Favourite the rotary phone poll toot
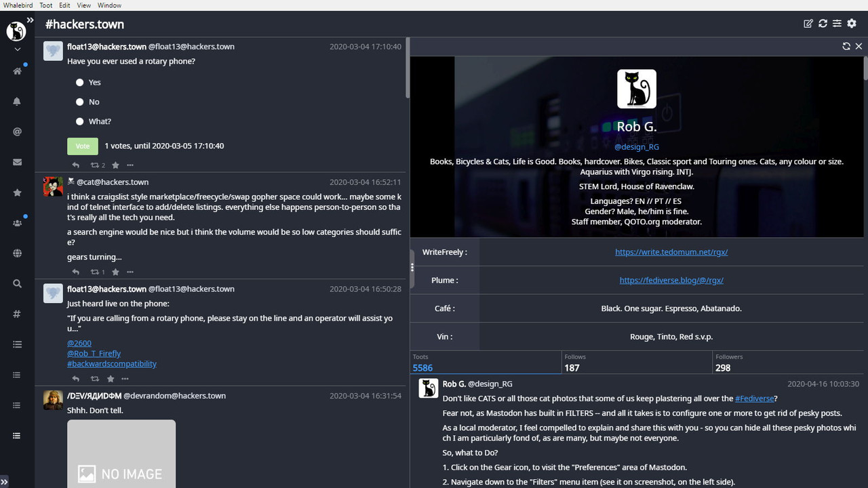Viewport: 868px width, 488px height. 115,165
